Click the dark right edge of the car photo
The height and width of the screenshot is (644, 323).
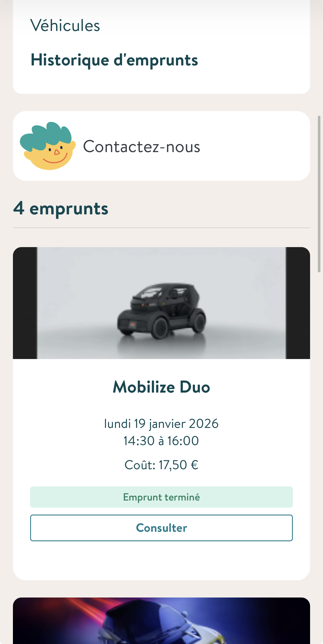[x=298, y=303]
